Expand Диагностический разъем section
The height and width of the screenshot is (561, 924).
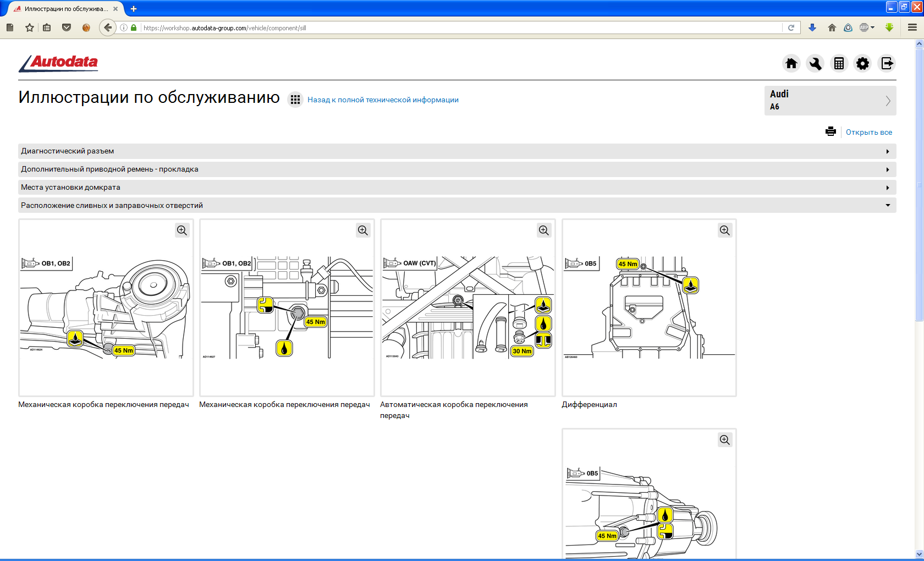pyautogui.click(x=457, y=151)
